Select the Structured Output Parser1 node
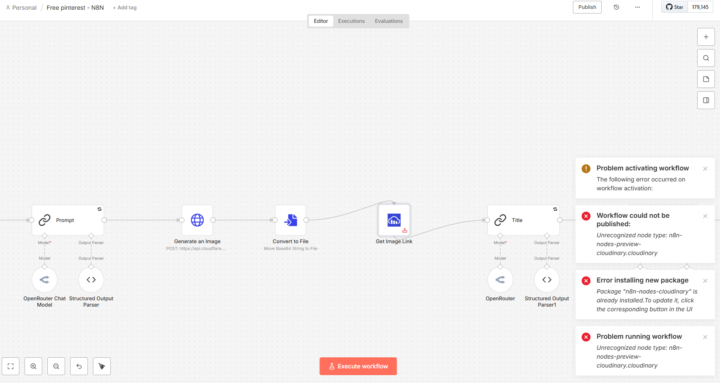720x384 pixels. pyautogui.click(x=547, y=280)
